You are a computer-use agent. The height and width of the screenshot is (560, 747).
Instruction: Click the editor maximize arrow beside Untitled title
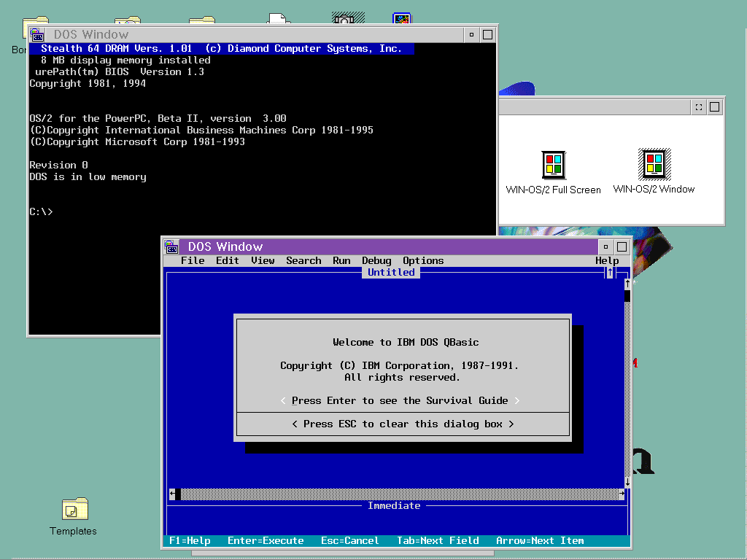[609, 273]
